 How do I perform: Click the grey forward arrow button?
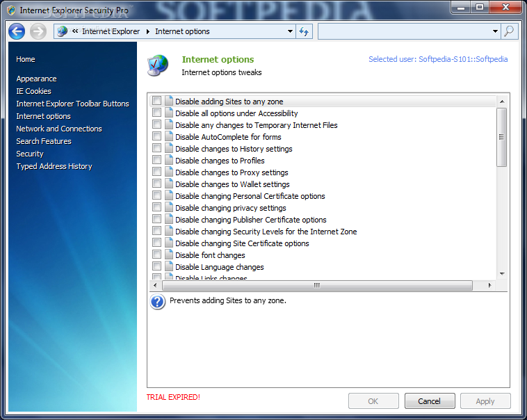click(38, 31)
